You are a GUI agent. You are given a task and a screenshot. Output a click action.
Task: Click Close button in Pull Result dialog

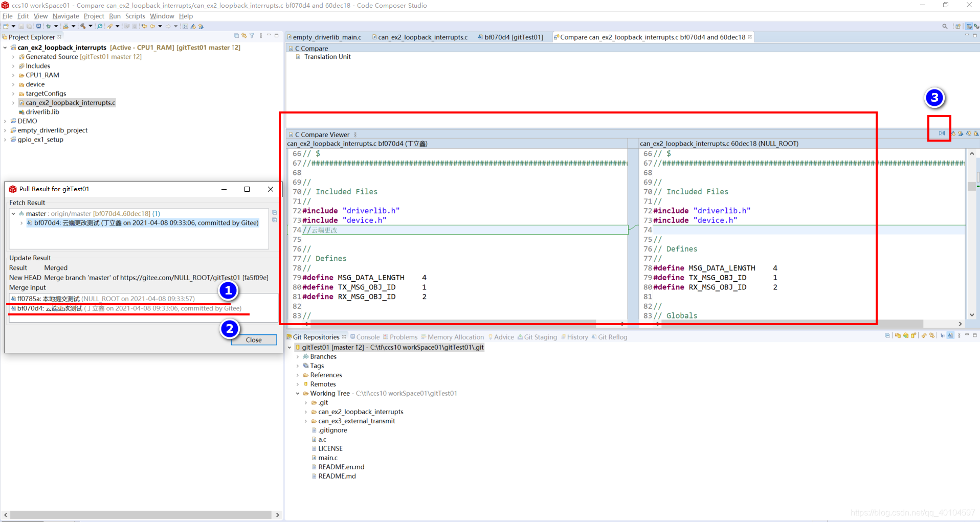coord(254,340)
